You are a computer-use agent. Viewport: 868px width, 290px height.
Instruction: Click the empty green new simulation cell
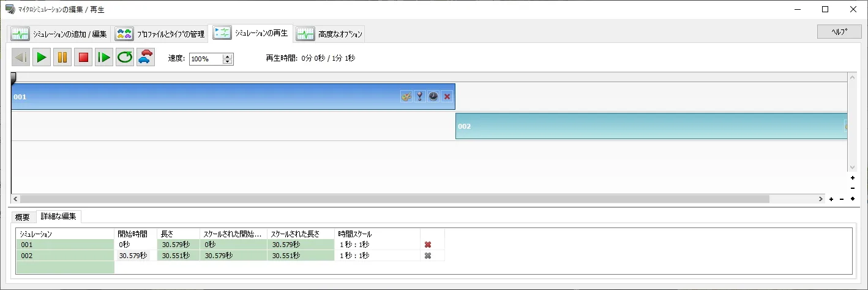(65, 267)
